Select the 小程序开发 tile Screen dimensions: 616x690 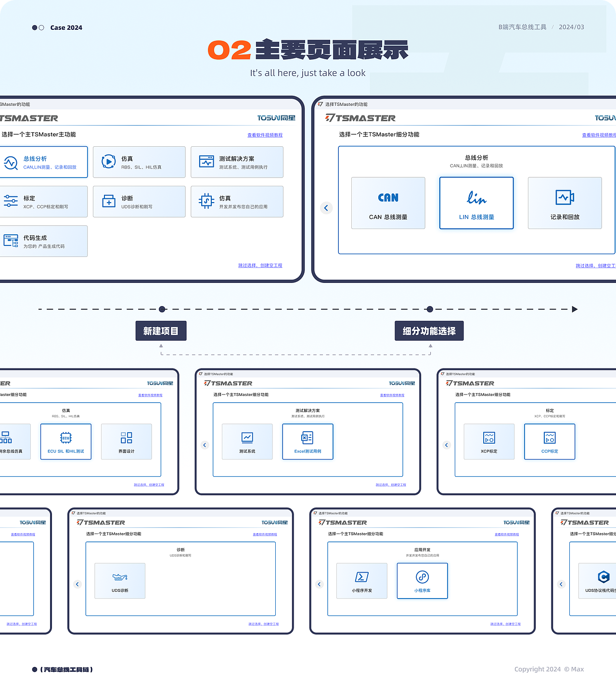(362, 581)
